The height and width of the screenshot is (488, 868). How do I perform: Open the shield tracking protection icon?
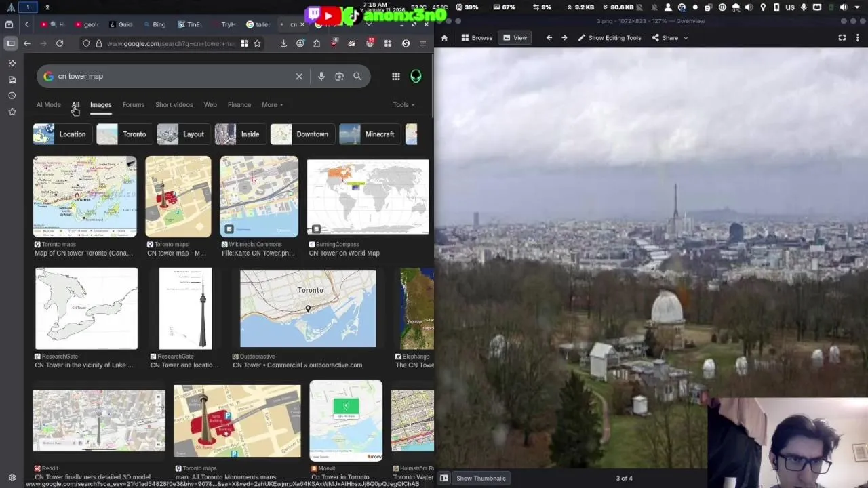(x=86, y=43)
